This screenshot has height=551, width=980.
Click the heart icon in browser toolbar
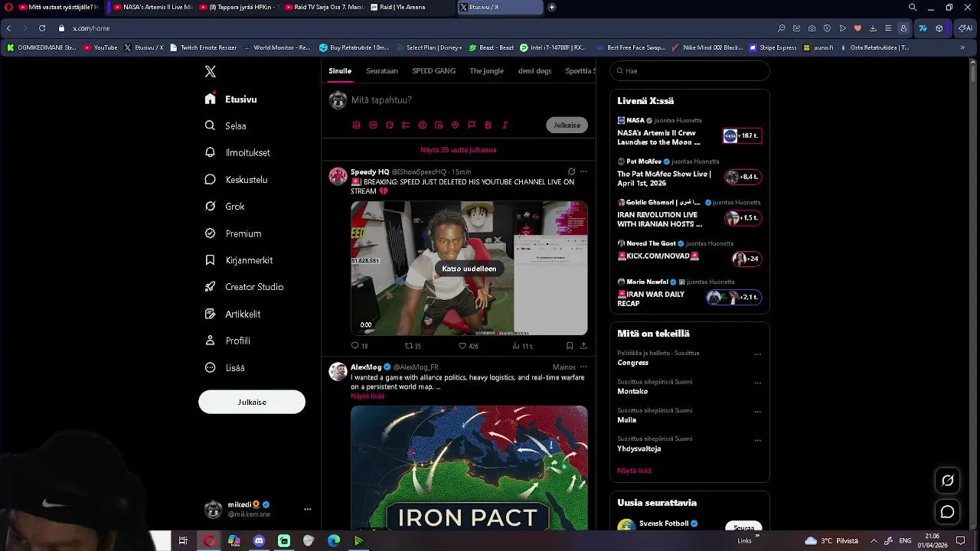[857, 28]
